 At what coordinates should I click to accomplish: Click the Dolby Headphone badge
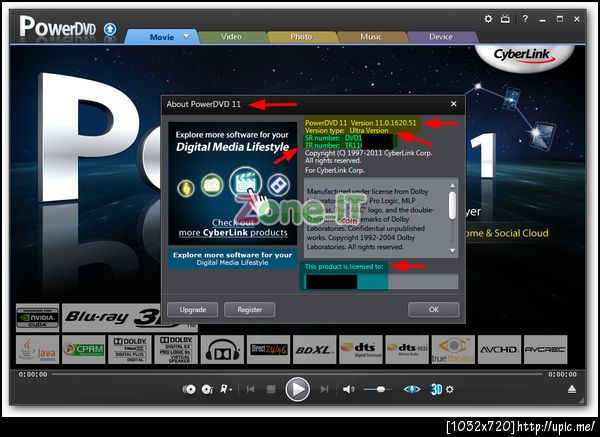(x=222, y=349)
